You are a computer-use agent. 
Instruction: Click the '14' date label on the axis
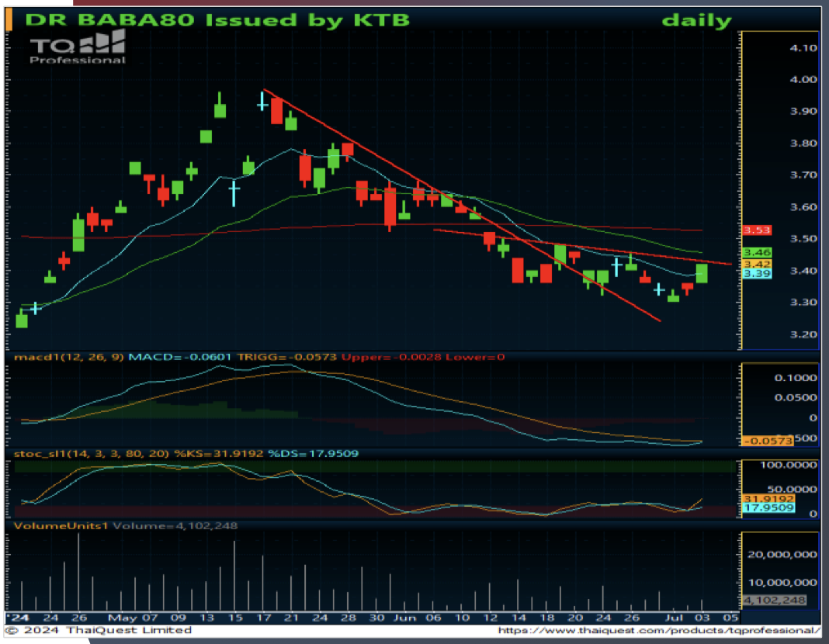pos(519,618)
